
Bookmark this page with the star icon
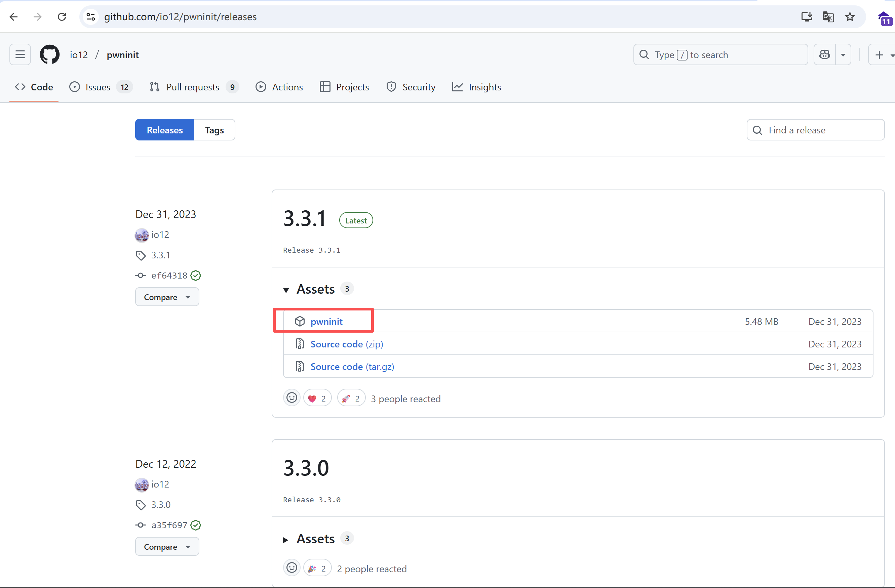pos(850,17)
